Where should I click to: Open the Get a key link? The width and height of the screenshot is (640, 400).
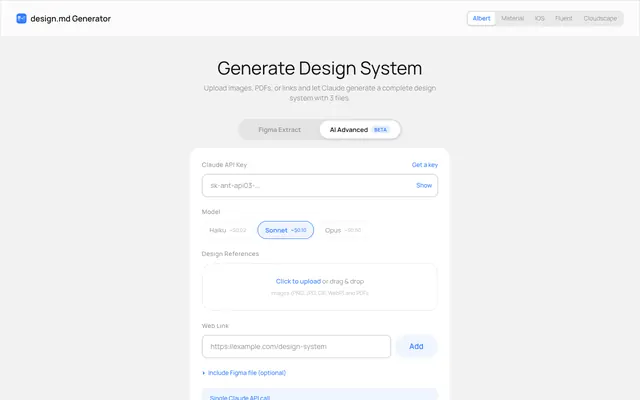424,165
